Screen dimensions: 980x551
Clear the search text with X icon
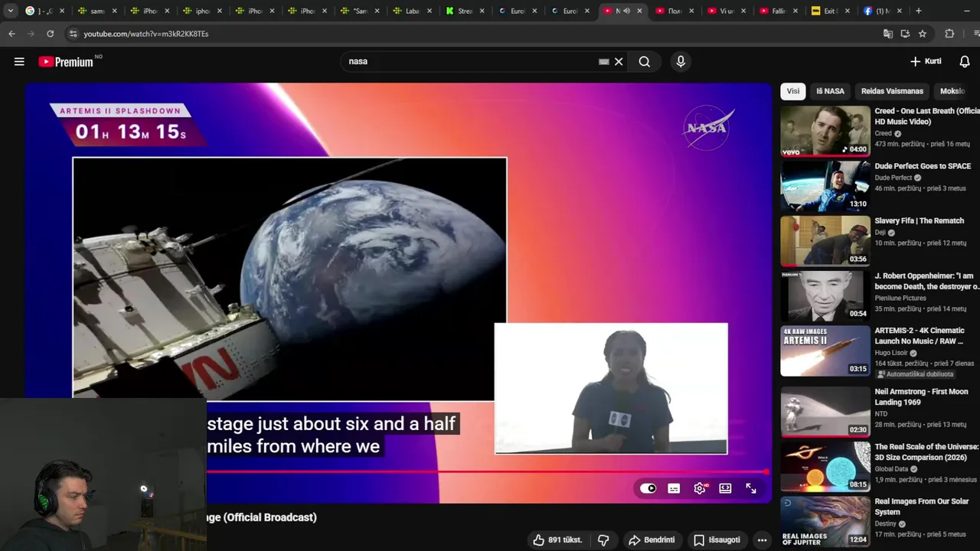coord(619,61)
